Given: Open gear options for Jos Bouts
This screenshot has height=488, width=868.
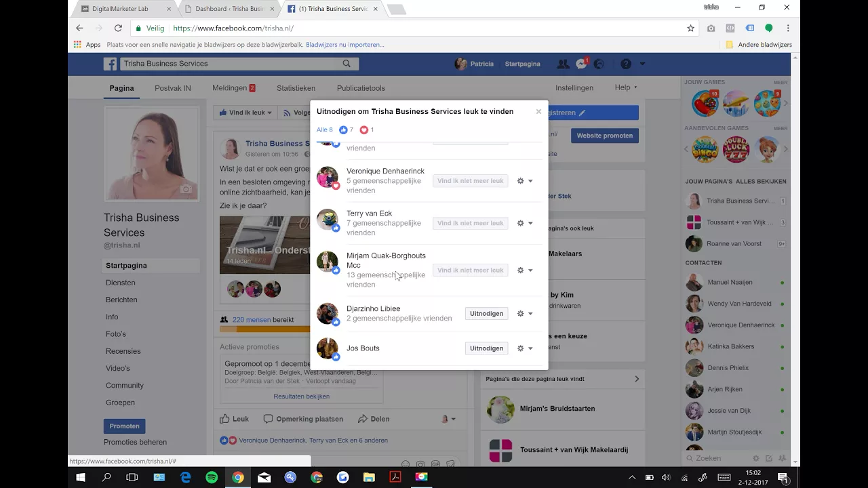Looking at the screenshot, I should [x=525, y=348].
